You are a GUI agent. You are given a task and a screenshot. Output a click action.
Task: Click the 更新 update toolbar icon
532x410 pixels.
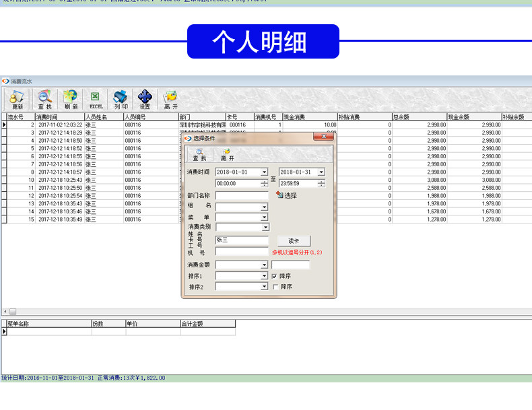click(17, 100)
